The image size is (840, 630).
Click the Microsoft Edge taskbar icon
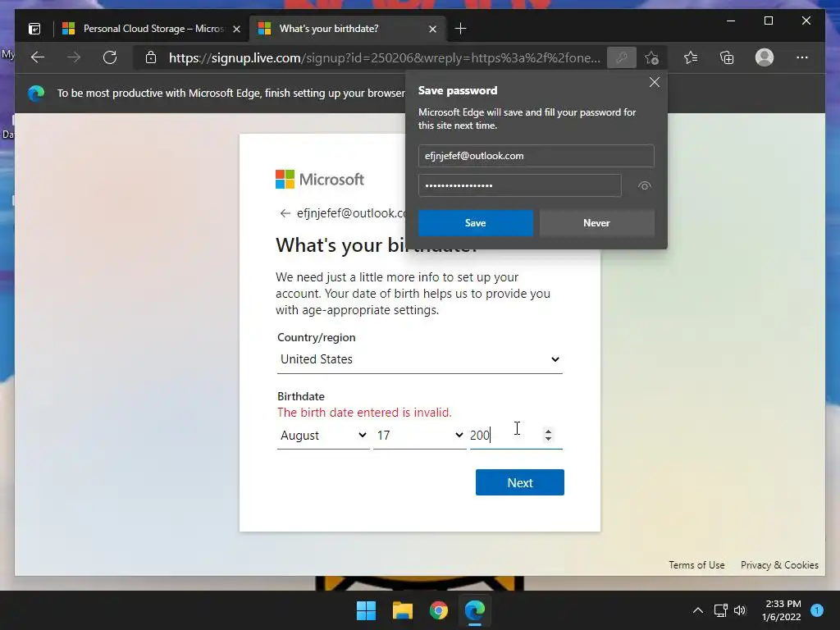(475, 610)
